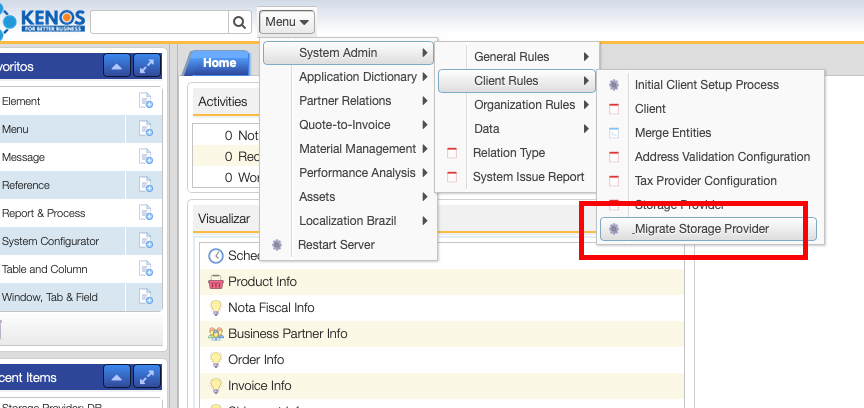Choose Restart Server from the menu

336,245
